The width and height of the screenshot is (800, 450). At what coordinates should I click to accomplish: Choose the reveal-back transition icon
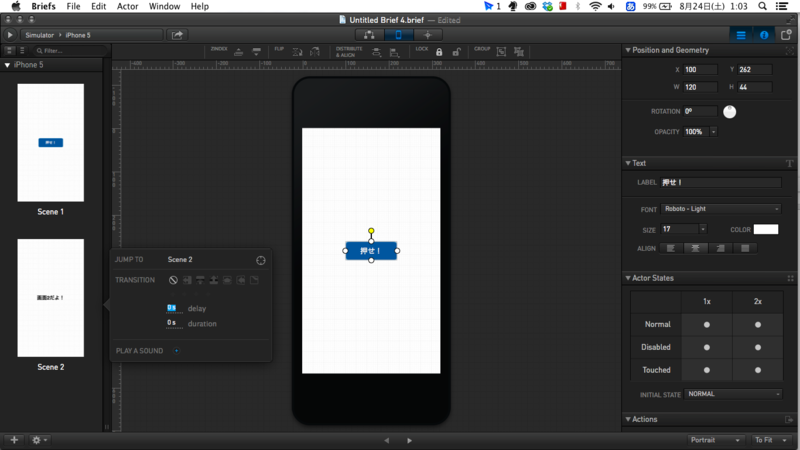coord(240,280)
